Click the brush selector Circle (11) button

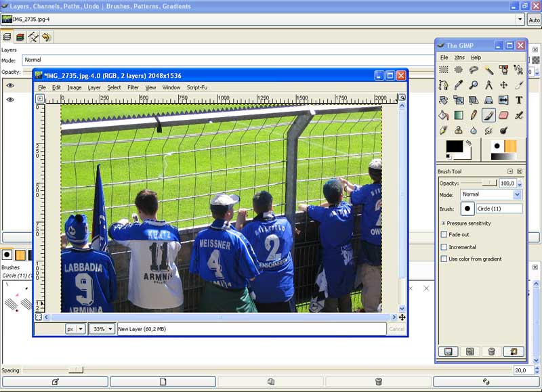point(467,209)
